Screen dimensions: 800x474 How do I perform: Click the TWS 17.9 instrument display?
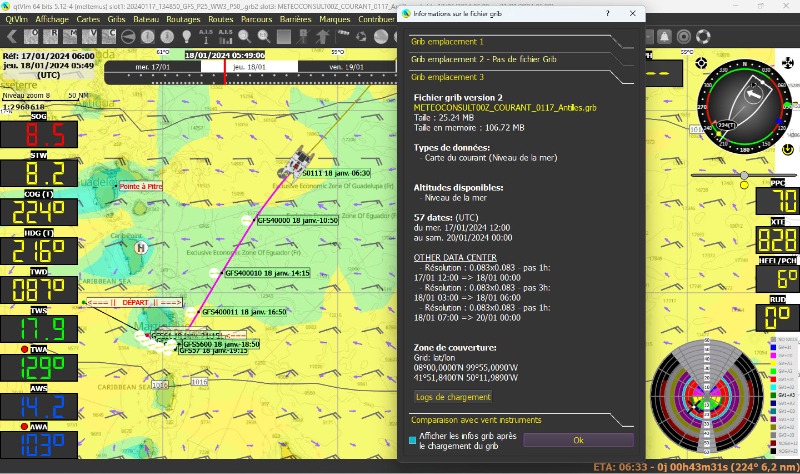[x=39, y=329]
